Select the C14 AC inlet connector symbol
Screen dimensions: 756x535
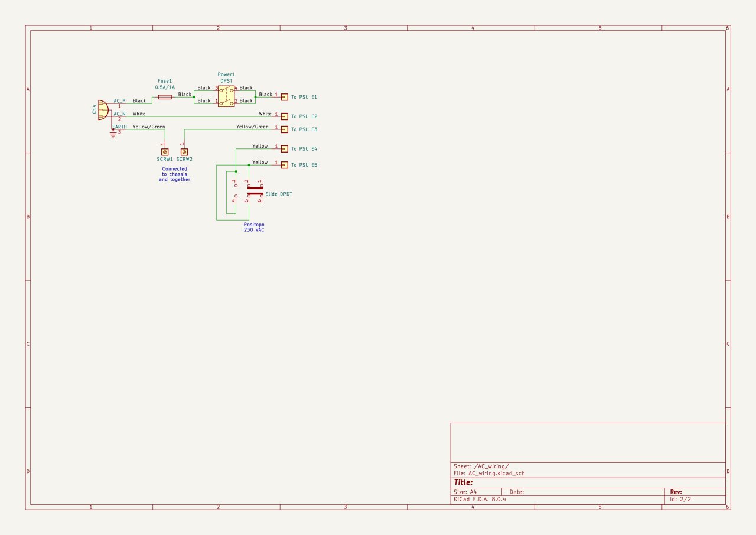pyautogui.click(x=103, y=110)
